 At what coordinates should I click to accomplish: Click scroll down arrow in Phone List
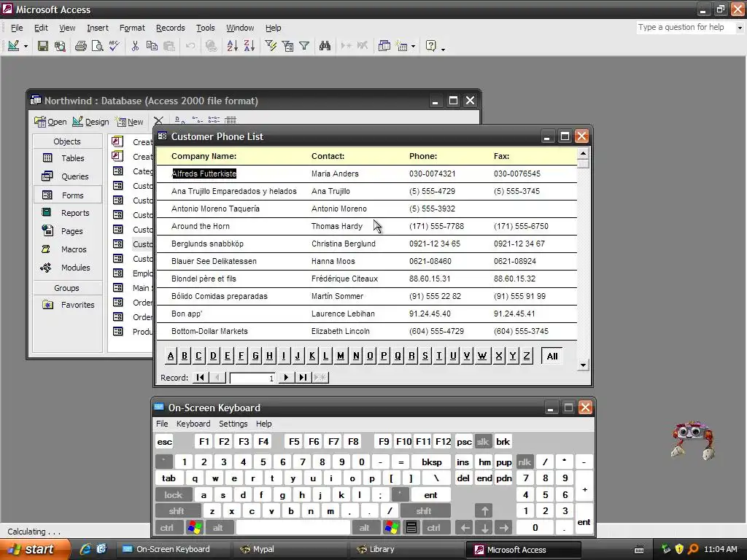coord(583,365)
